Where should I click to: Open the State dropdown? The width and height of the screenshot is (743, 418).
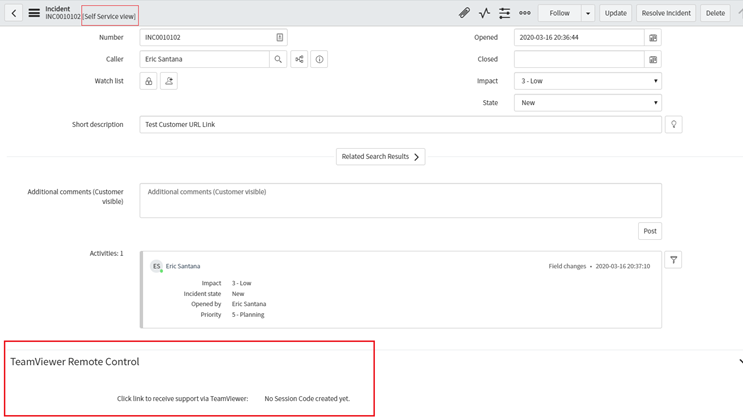coord(588,103)
